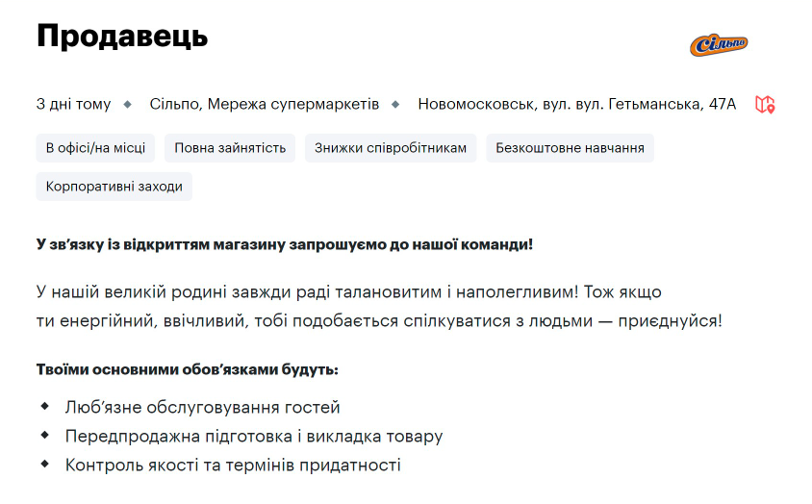This screenshot has height=504, width=812.
Task: Click the bullet marker before "Люб'язне обслуговування гостей"
Action: (x=44, y=407)
